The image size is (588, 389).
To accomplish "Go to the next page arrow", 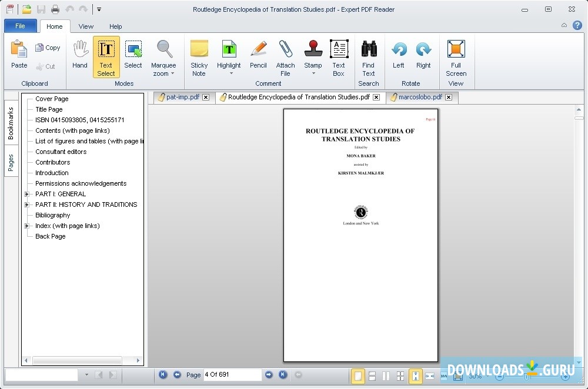I will click(269, 374).
